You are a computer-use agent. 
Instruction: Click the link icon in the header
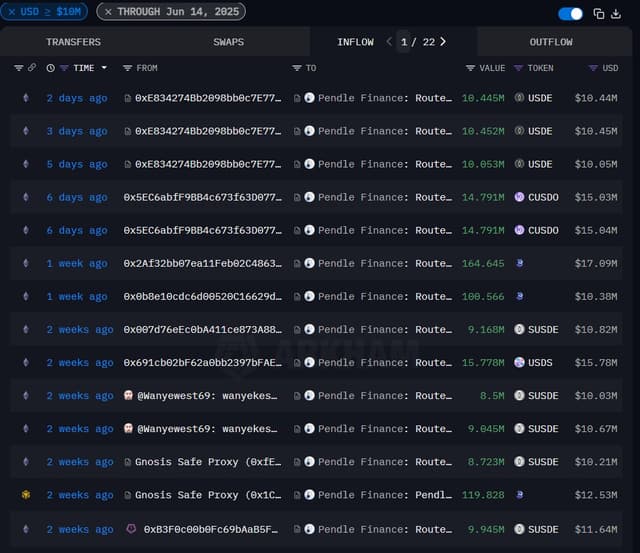click(32, 67)
